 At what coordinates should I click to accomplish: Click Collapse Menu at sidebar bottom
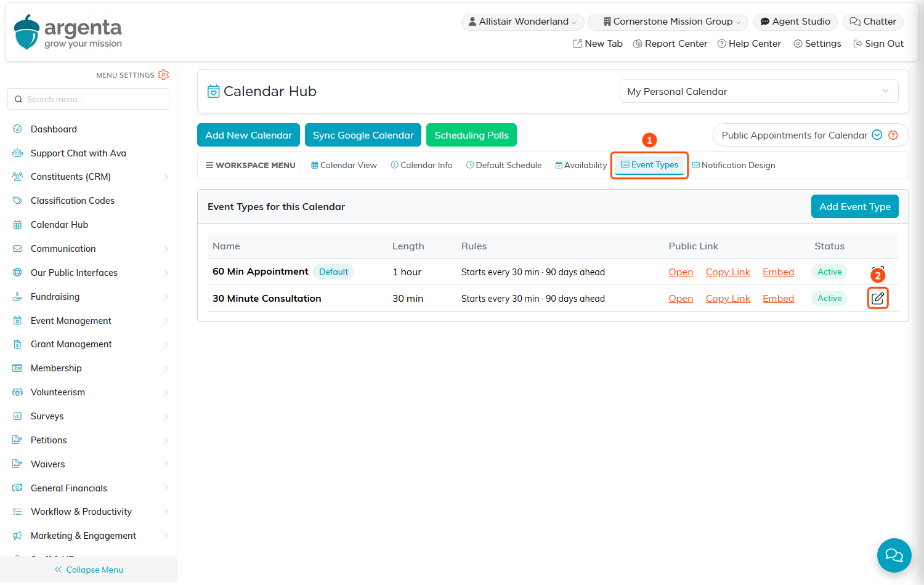point(89,570)
